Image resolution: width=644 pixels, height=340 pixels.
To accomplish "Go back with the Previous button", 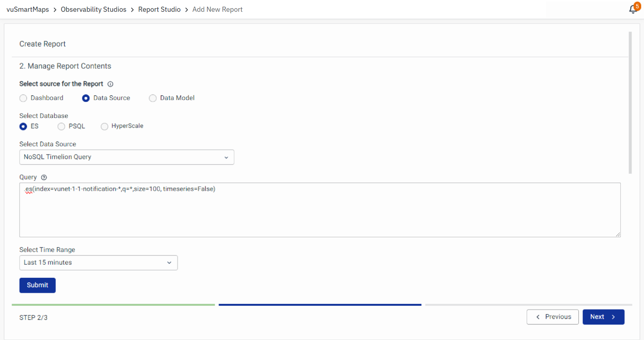I will 553,317.
